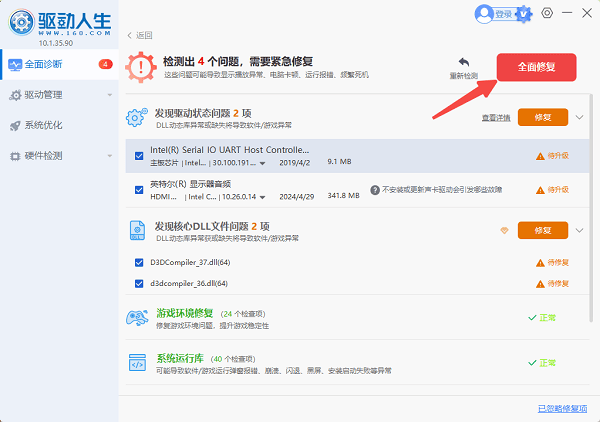Click the core DLL file icon
This screenshot has height=422, width=600.
tap(137, 230)
